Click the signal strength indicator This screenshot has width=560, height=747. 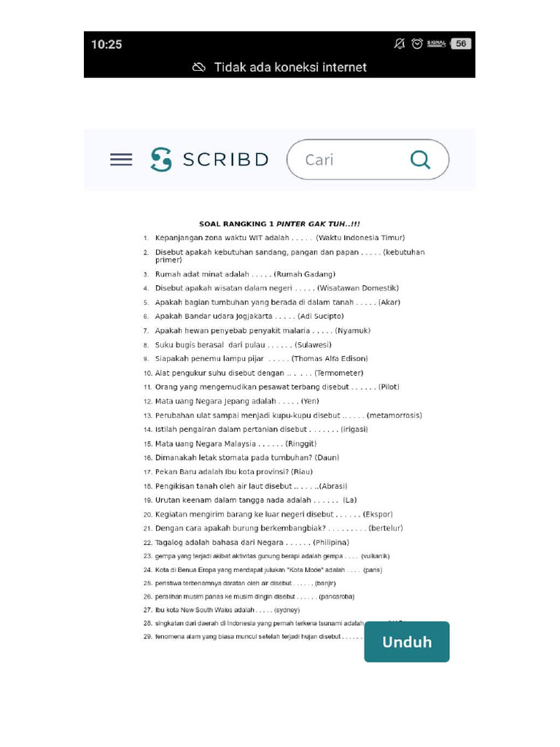[x=437, y=44]
